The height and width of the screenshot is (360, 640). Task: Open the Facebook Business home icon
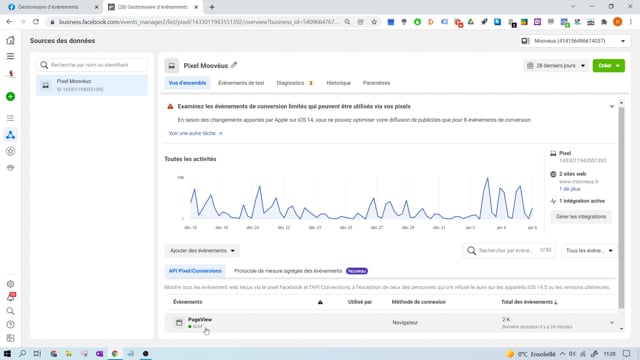[11, 40]
